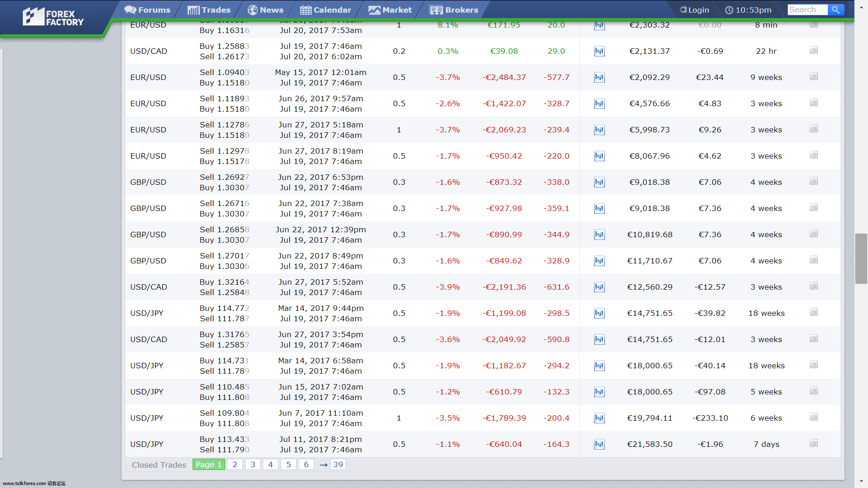This screenshot has width=868, height=488.
Task: Click comment icon on the 5 weeks row
Action: point(814,391)
